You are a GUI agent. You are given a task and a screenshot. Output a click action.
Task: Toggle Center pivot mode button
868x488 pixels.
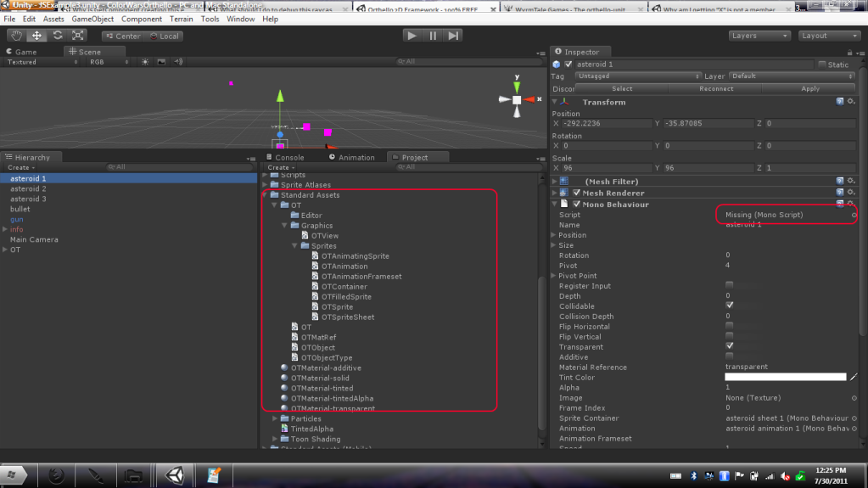point(122,36)
